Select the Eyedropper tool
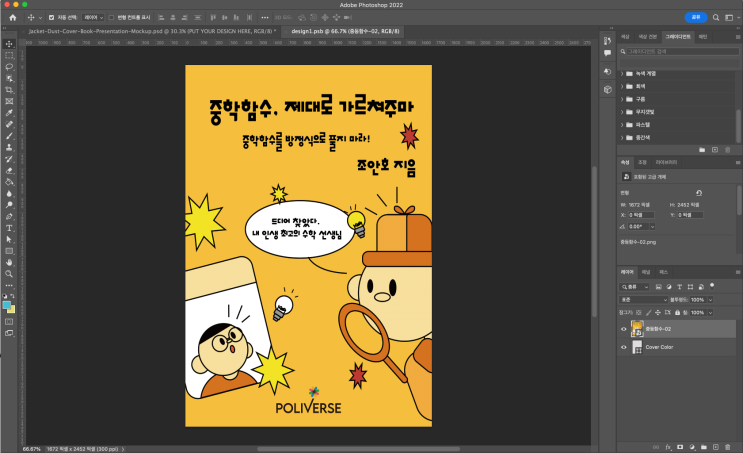 pyautogui.click(x=9, y=113)
